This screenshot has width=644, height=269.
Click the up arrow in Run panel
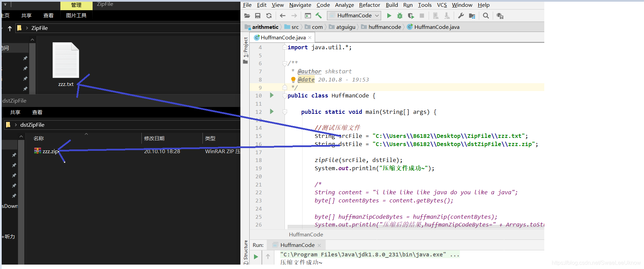268,257
